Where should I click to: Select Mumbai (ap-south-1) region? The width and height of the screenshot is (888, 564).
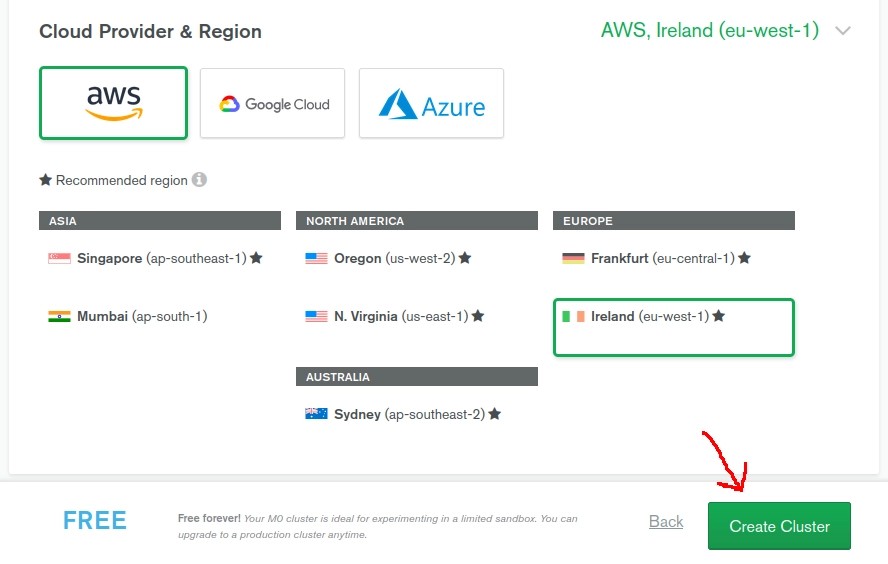click(160, 316)
